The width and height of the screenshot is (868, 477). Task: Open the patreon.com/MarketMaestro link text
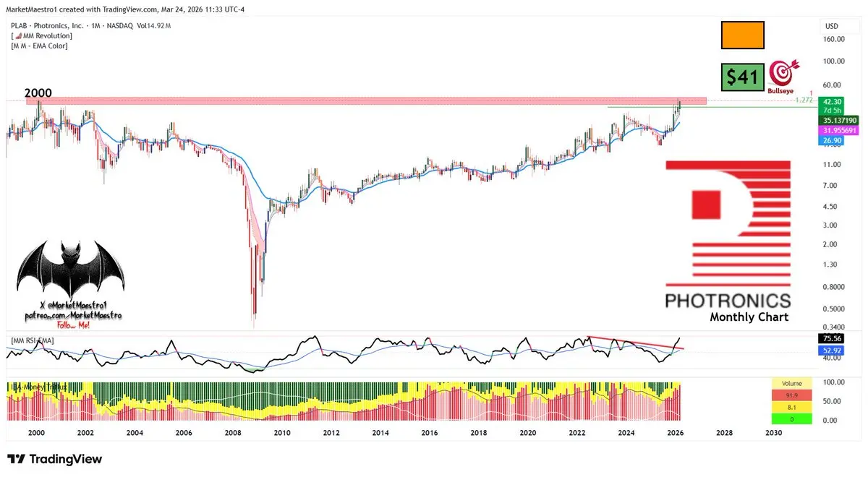click(72, 316)
